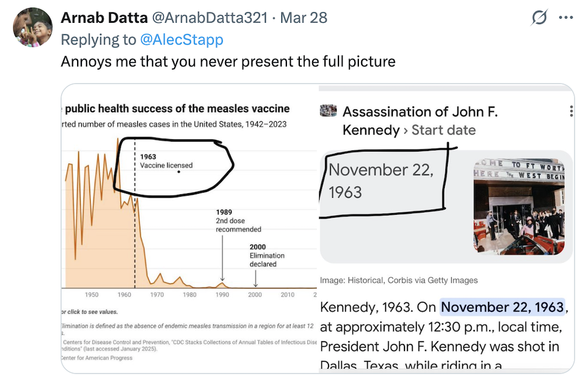Click the boxed large 'November 22, 1963' date

tap(381, 181)
